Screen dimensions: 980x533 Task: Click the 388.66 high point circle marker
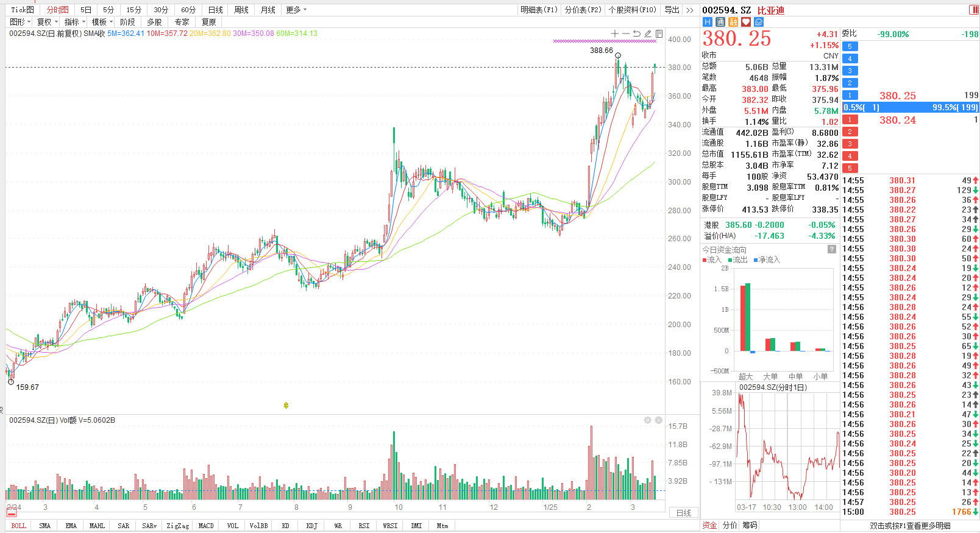click(x=617, y=55)
